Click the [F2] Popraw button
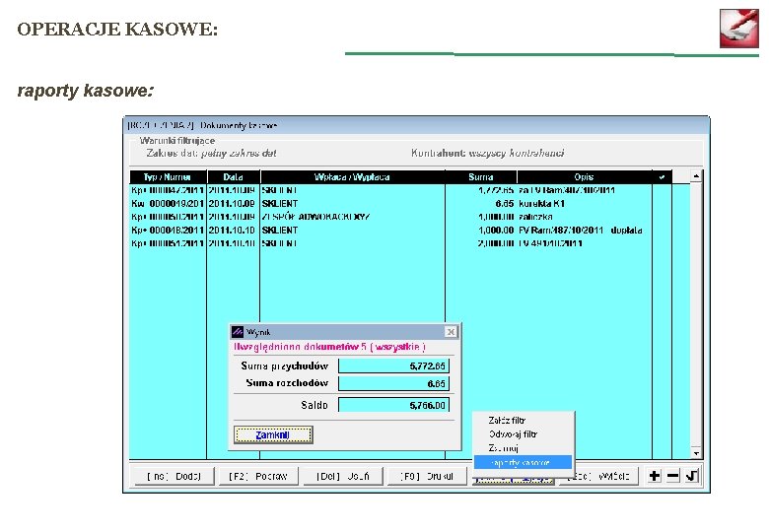The width and height of the screenshot is (769, 532). [258, 476]
